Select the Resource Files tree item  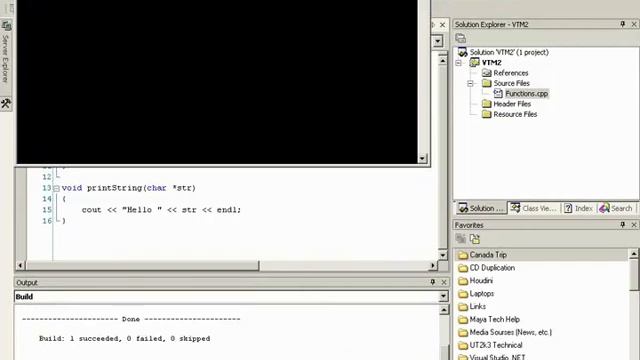coord(515,114)
